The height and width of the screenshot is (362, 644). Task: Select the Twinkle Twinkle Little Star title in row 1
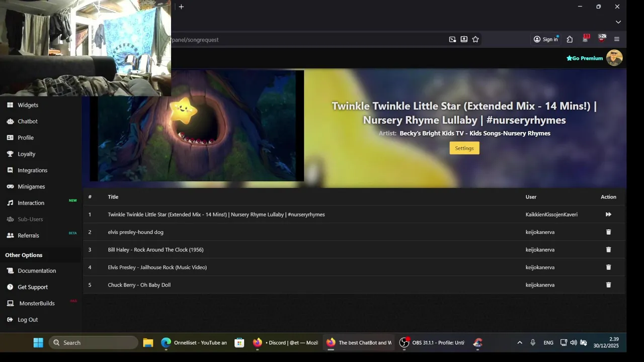coord(216,214)
